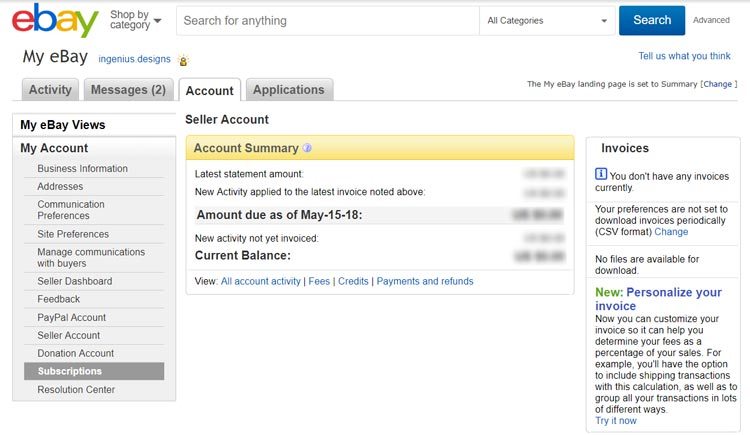Click the My Account section header
This screenshot has height=435, width=750.
[54, 148]
